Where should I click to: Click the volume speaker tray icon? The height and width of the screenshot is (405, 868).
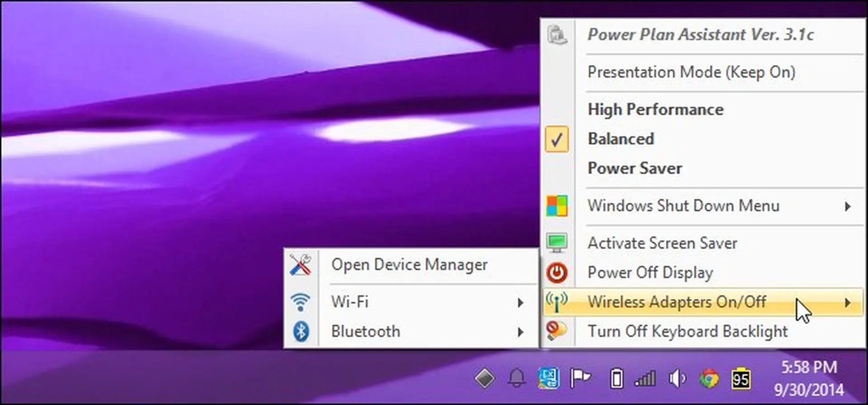[x=677, y=378]
